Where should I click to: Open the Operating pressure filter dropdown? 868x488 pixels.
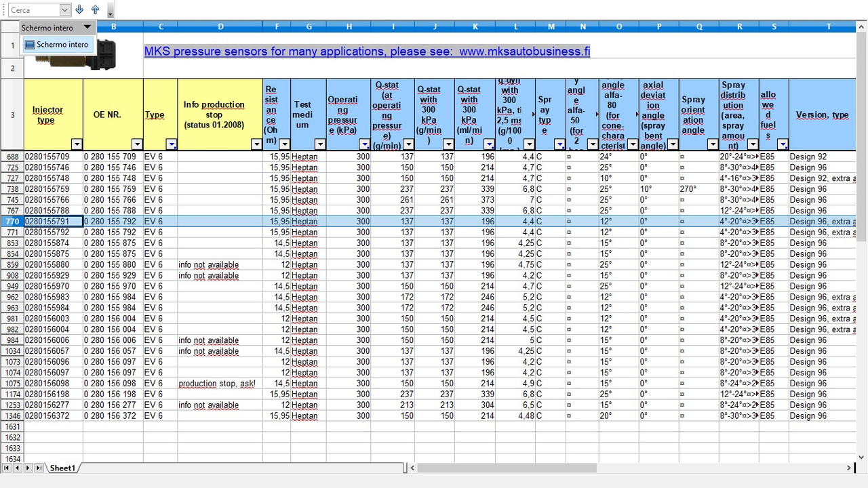pos(365,144)
